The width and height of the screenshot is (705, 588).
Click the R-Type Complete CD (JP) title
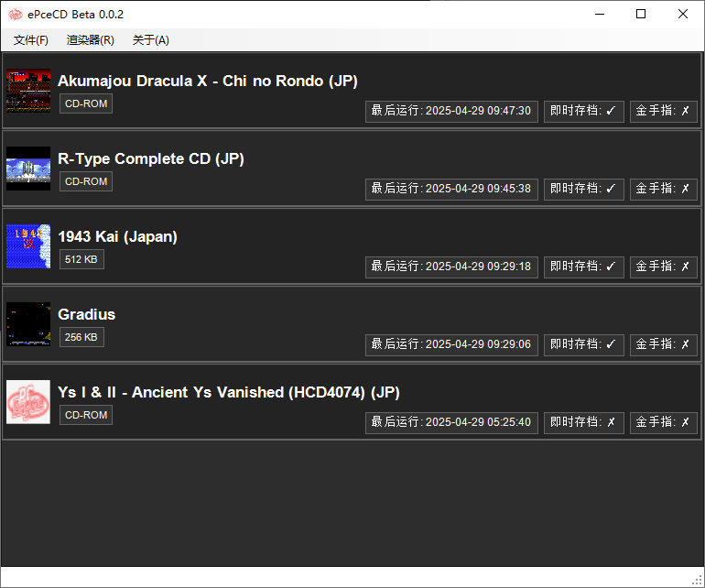pos(151,158)
